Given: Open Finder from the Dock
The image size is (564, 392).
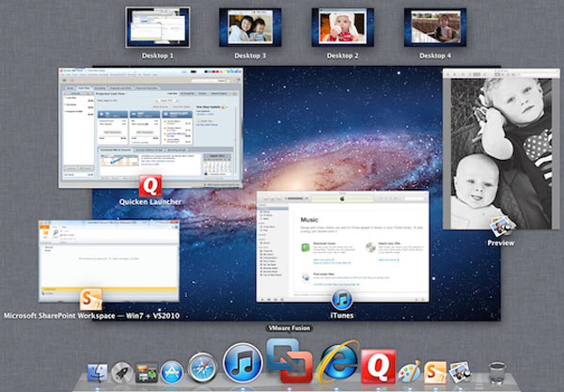Looking at the screenshot, I should (x=97, y=372).
